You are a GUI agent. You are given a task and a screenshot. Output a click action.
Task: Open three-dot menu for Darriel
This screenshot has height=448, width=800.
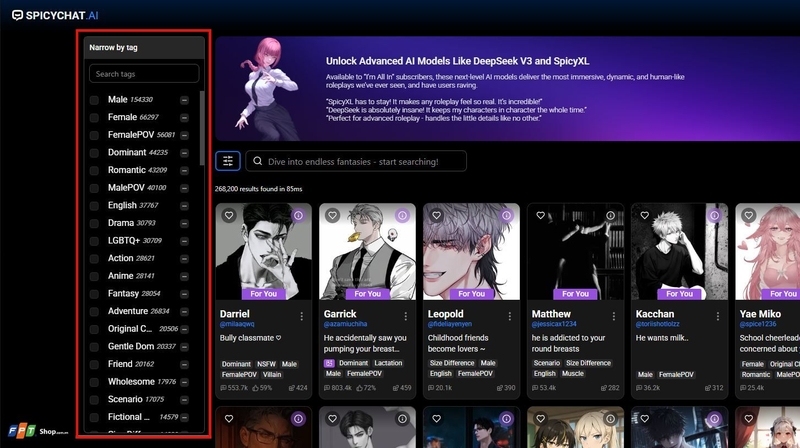coord(302,316)
